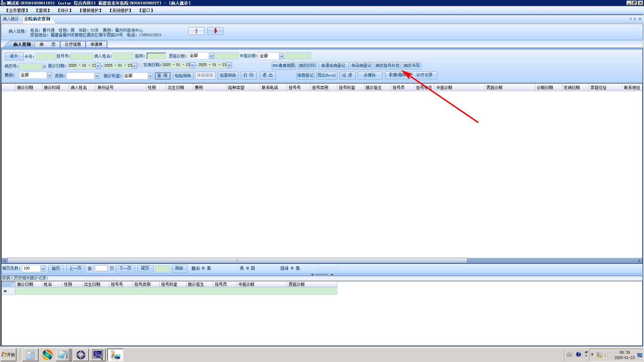Toggle the 就诊日期 checkbox

44,66
